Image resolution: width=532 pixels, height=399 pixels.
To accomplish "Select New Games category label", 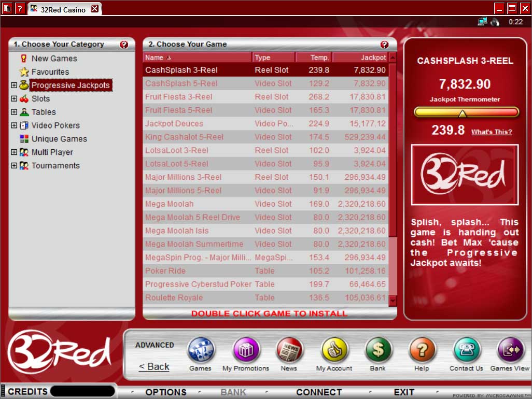I will [54, 59].
